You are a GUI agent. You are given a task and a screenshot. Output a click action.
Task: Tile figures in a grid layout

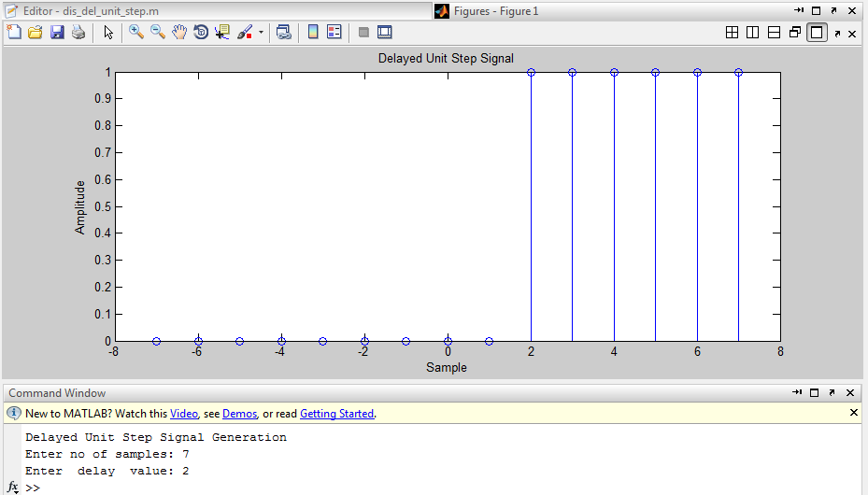coord(732,33)
